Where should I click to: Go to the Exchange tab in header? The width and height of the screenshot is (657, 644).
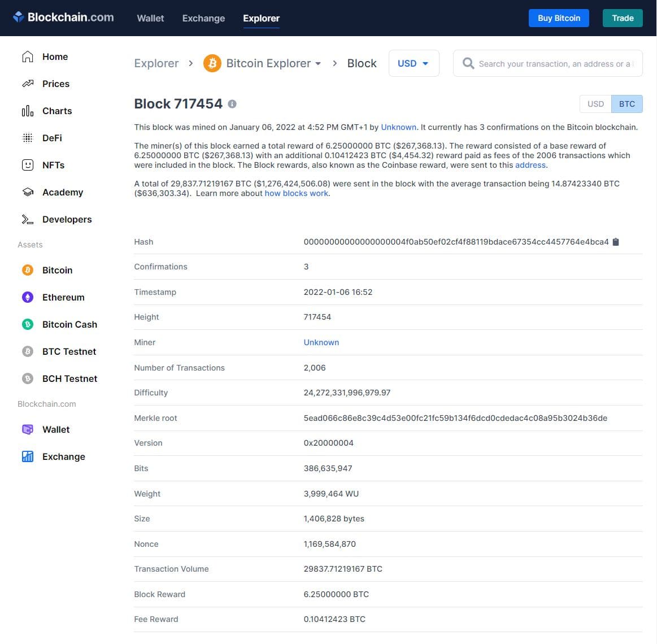203,18
